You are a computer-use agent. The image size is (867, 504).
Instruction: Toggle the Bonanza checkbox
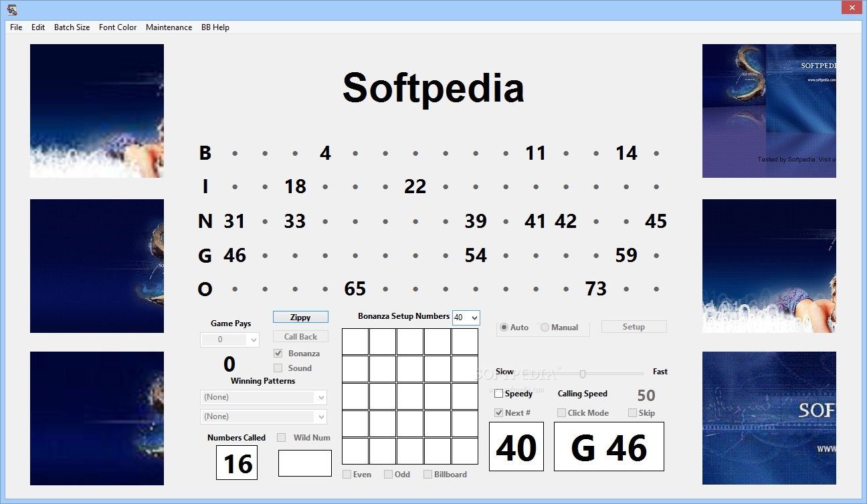[278, 353]
